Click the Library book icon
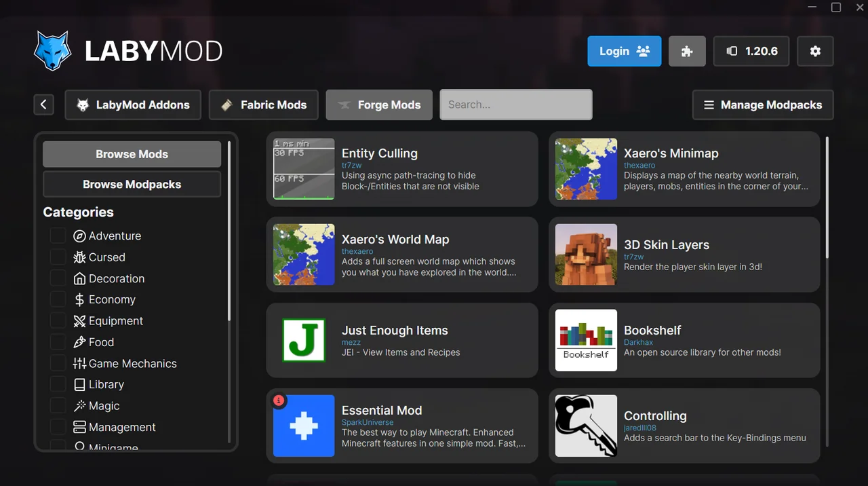The image size is (868, 486). pyautogui.click(x=79, y=384)
